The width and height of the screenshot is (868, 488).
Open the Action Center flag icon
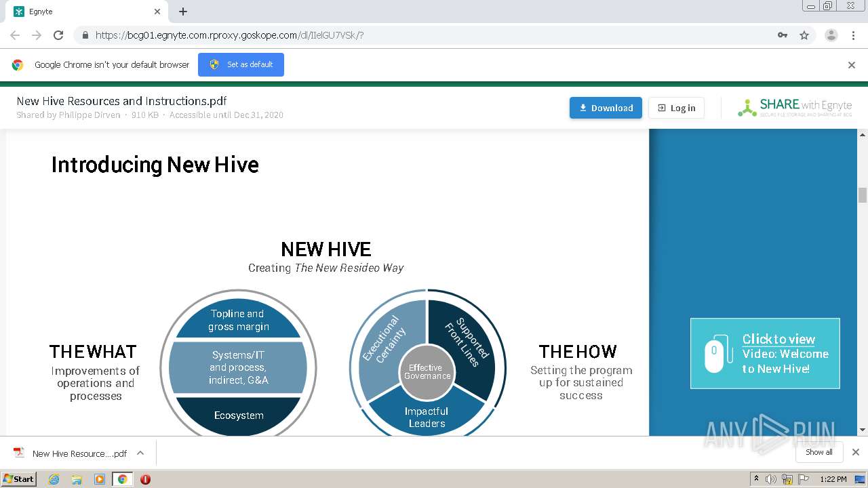coord(804,479)
